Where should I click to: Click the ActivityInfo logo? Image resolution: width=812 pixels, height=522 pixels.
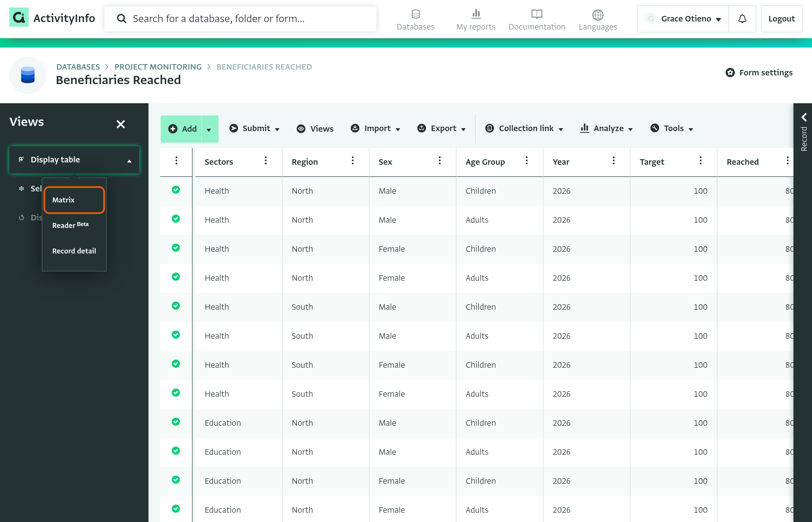(52, 18)
